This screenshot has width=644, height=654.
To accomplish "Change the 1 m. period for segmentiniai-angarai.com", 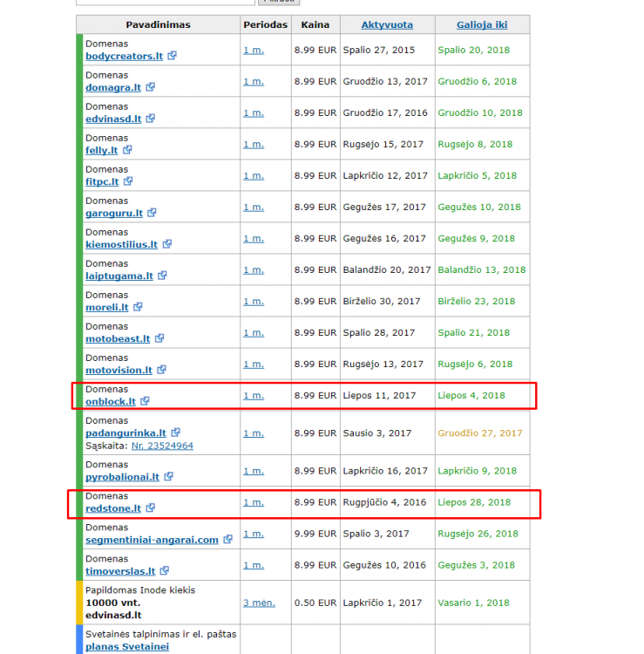I will 254,534.
